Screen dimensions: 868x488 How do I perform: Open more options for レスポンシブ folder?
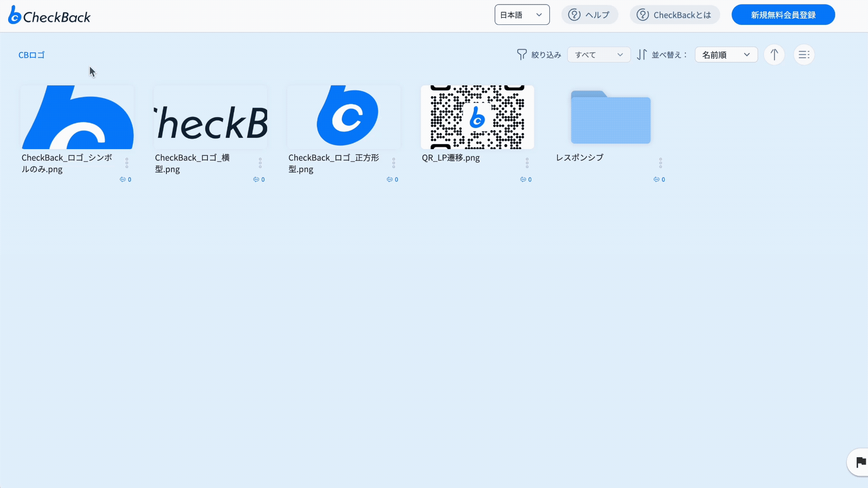coord(660,163)
